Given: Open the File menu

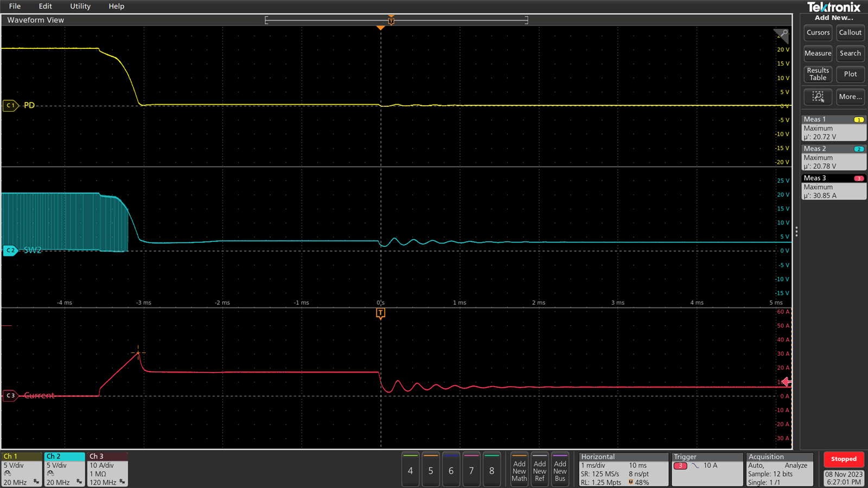Looking at the screenshot, I should [15, 6].
